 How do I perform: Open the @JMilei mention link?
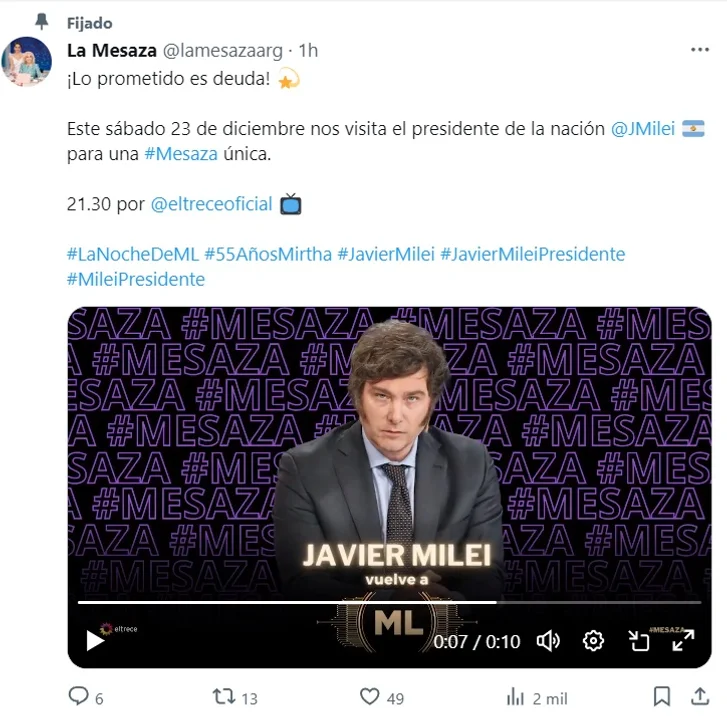point(643,129)
